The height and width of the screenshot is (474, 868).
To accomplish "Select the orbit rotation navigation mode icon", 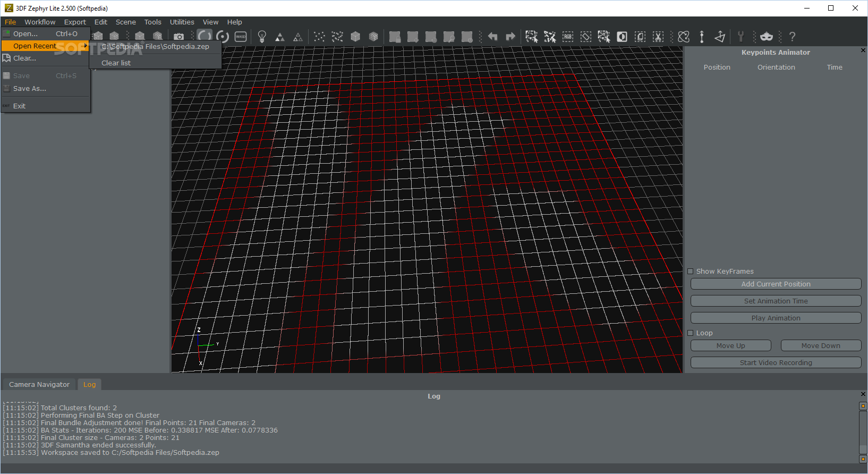I will tap(205, 36).
